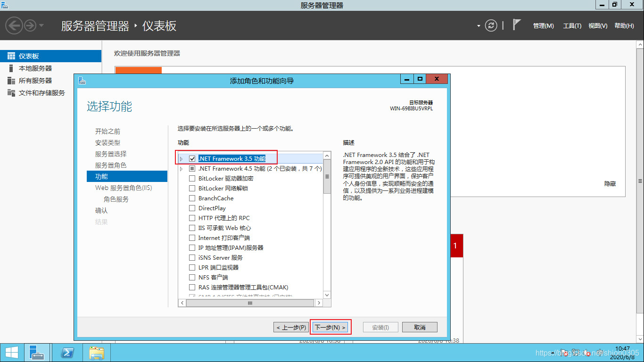Screen dimensions: 644x362
Task: Click the red alert count tile
Action: click(x=457, y=246)
